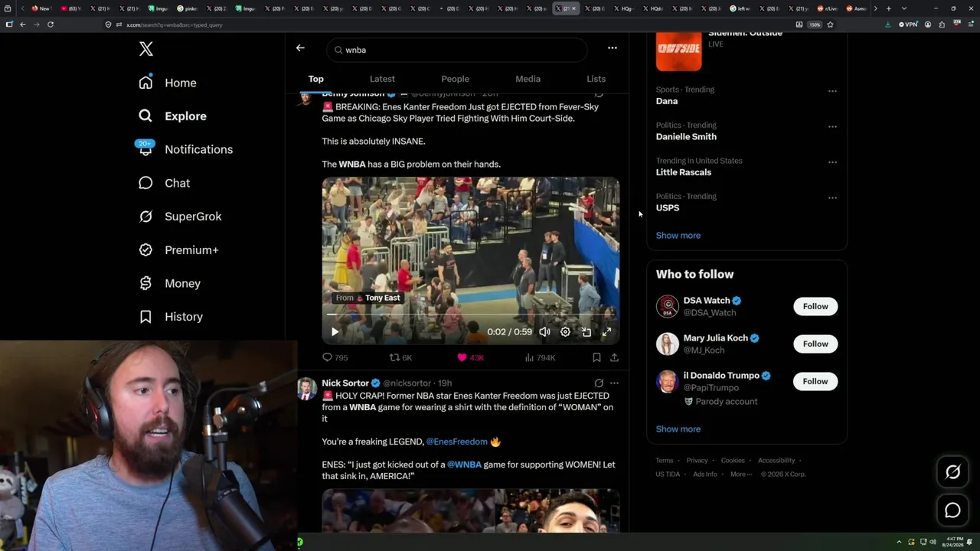Follow DSA Watch
980x551 pixels.
tap(815, 306)
